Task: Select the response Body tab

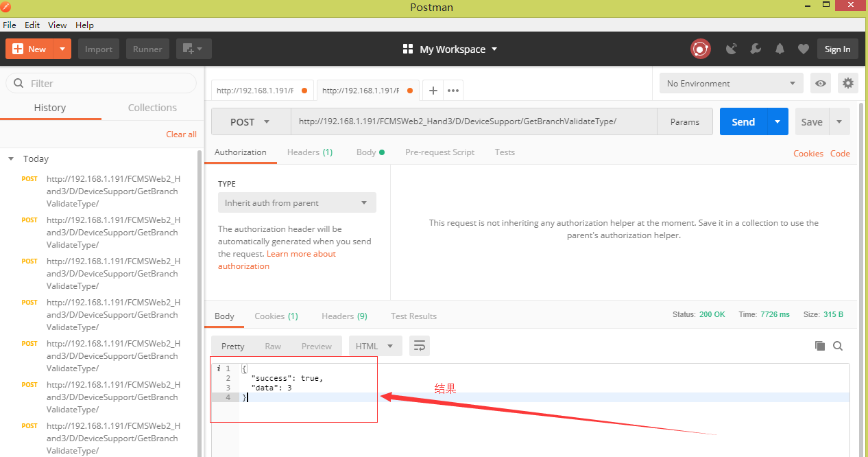Action: click(224, 316)
